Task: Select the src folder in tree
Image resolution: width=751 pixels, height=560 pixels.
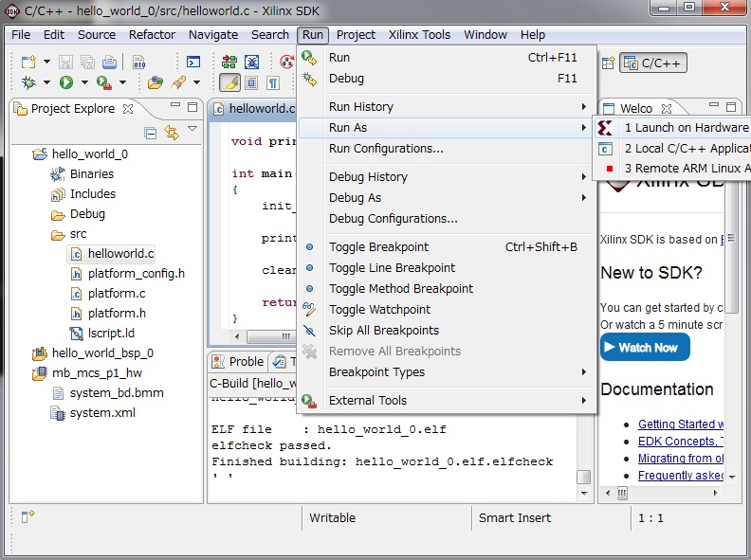Action: click(78, 234)
